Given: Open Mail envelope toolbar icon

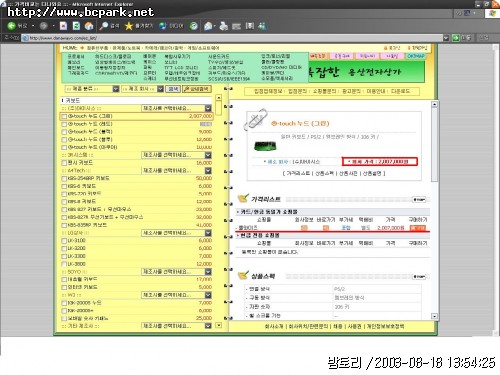Looking at the screenshot, I should 209,26.
